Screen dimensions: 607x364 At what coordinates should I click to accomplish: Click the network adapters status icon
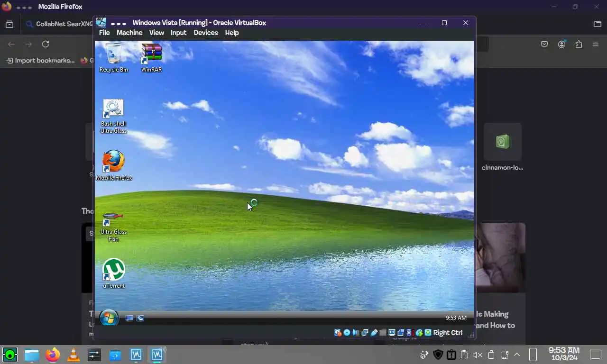point(365,333)
